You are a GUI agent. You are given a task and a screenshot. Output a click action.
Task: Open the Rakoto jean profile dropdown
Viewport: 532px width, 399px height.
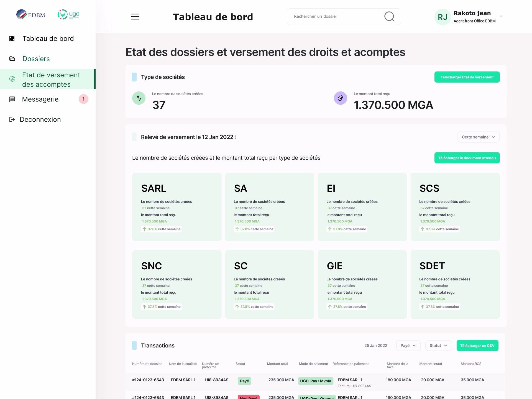[x=501, y=17]
